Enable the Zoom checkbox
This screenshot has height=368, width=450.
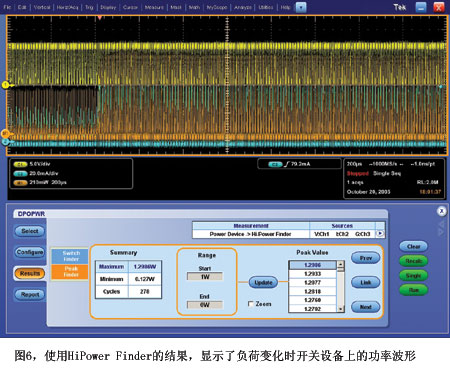pyautogui.click(x=251, y=304)
